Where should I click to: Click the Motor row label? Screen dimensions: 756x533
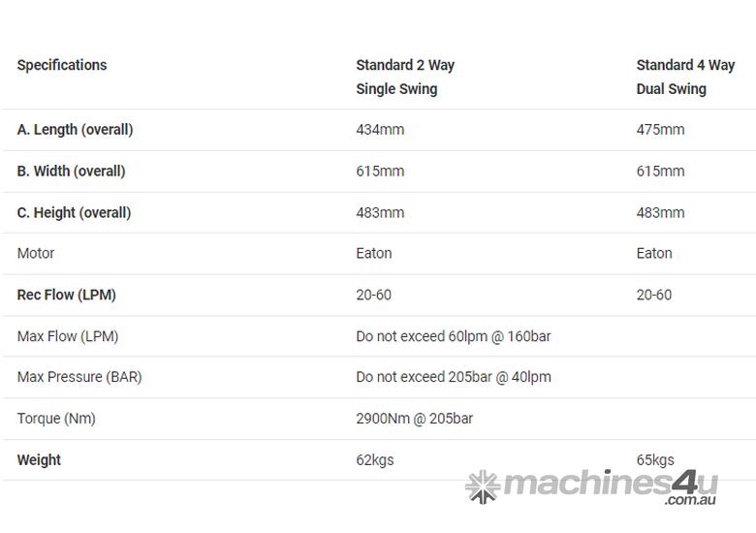36,253
